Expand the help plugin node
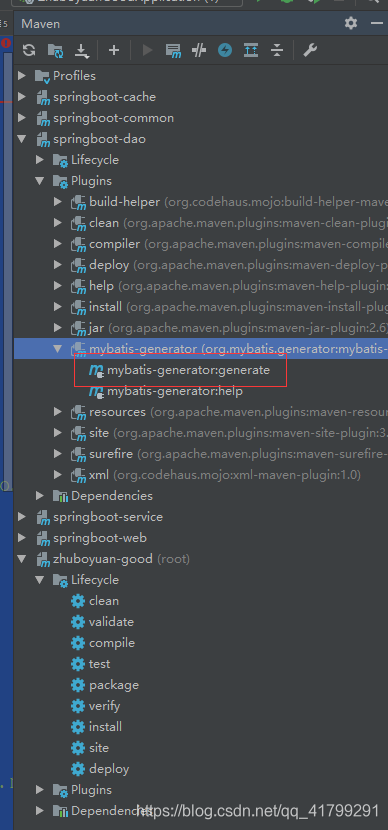The height and width of the screenshot is (830, 388). click(58, 286)
